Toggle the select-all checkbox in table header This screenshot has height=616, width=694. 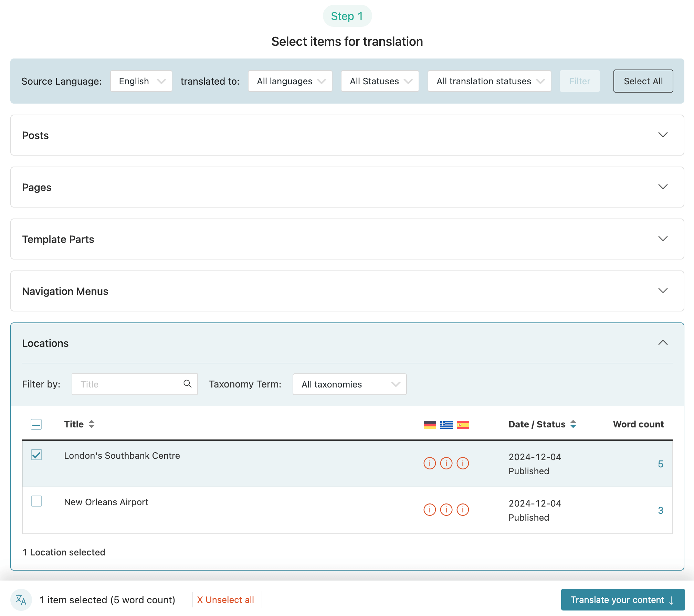point(36,424)
